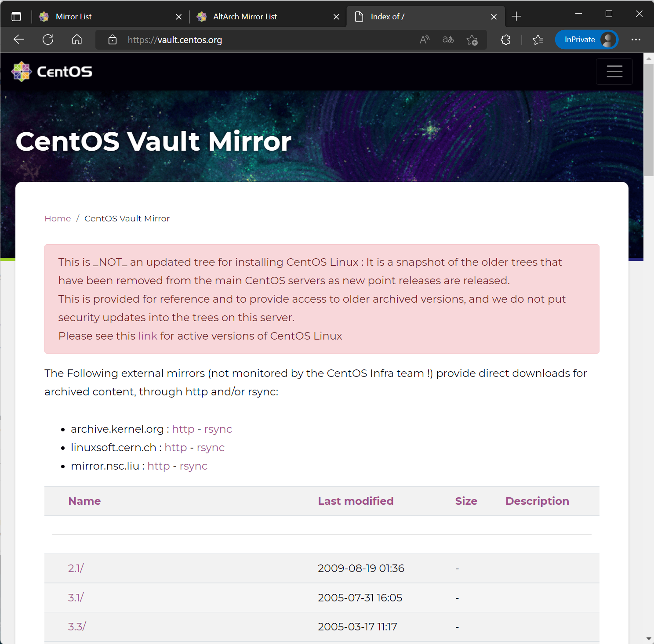Close the Mirror List tab
The image size is (654, 644).
coord(179,17)
